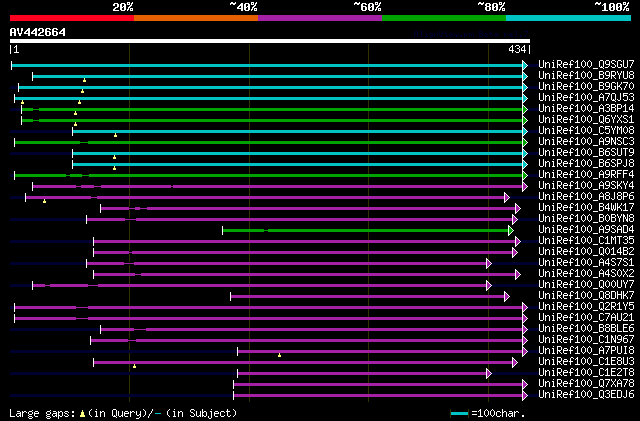Select label UniRef100_B0BYN8

coord(586,218)
